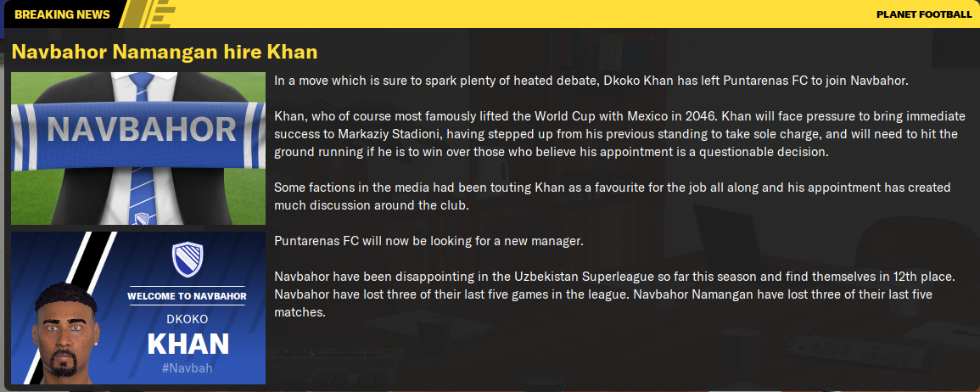Click sentence about Puntarenas seeking new manager

428,241
